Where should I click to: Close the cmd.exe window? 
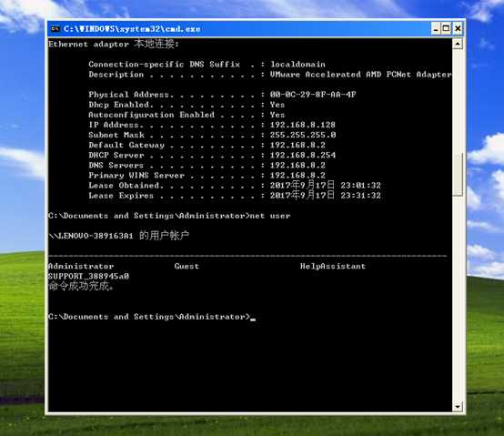coord(458,28)
